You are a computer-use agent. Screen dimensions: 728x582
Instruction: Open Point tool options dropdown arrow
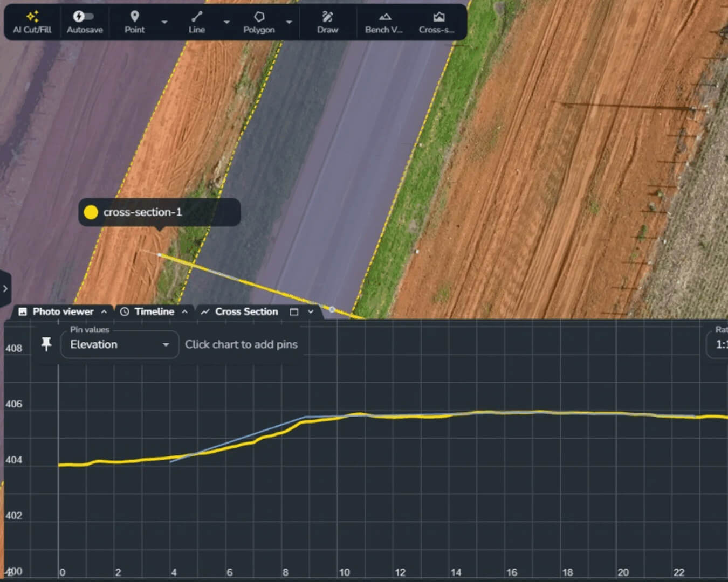click(x=164, y=22)
